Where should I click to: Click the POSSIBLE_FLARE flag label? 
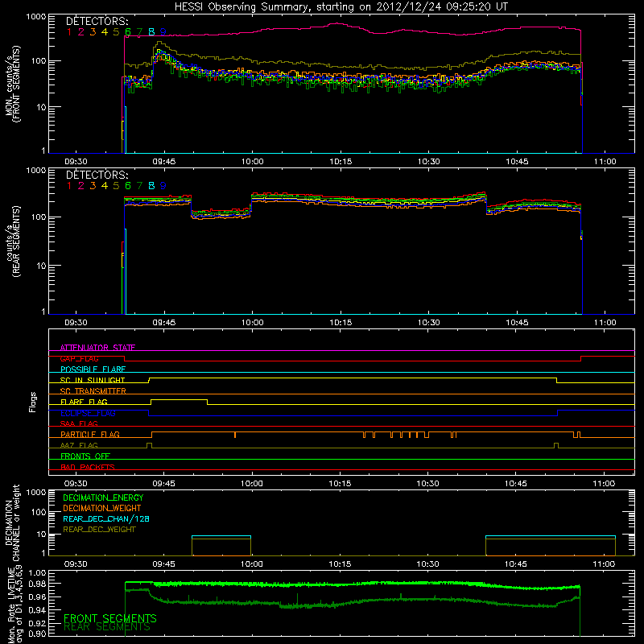(x=93, y=369)
